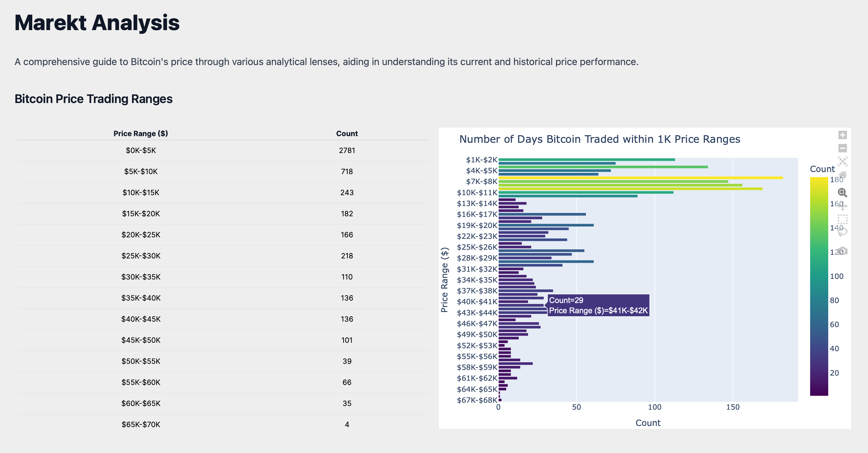The image size is (868, 453).
Task: Click the viridis colorbar gradient
Action: pos(819,286)
